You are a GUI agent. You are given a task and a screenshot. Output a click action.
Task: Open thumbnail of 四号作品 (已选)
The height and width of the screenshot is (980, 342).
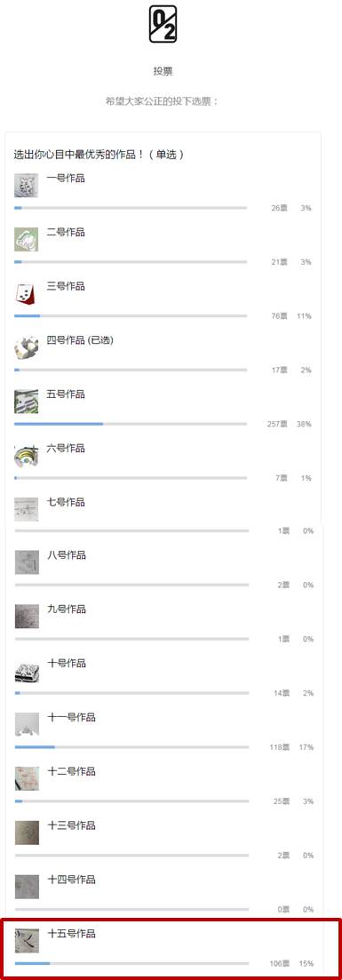27,347
